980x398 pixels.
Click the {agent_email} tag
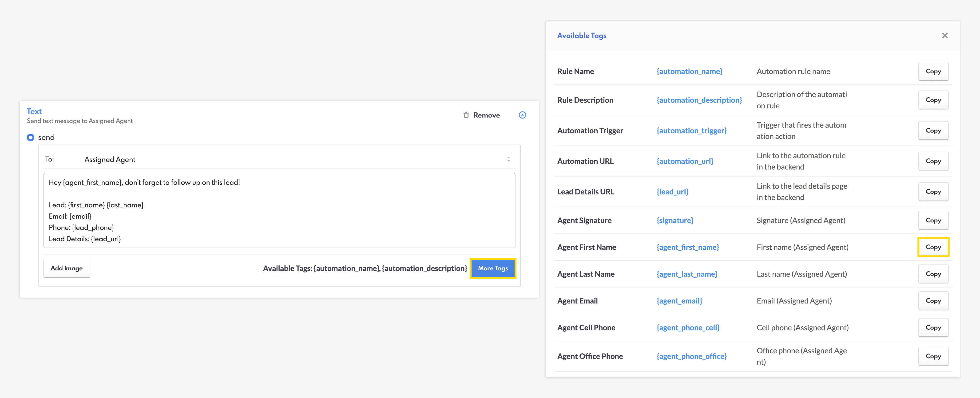point(679,301)
